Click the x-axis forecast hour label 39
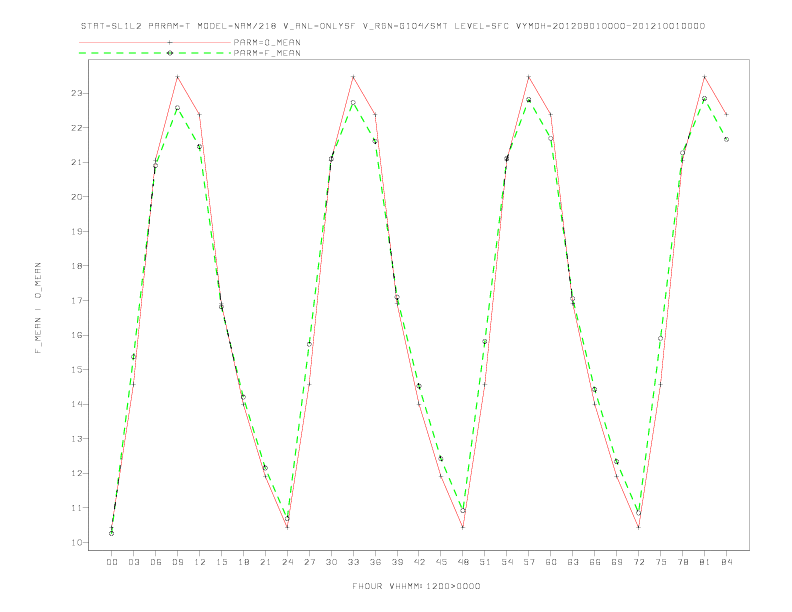 tap(397, 562)
